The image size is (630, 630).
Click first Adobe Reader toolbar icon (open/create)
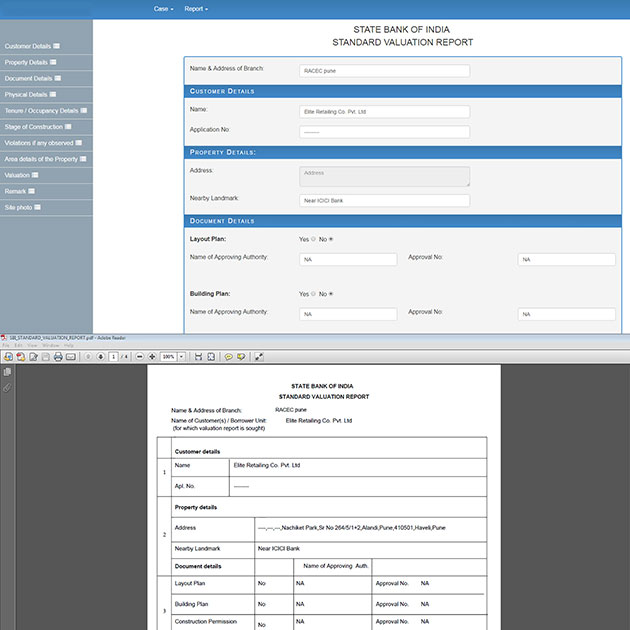[8, 356]
